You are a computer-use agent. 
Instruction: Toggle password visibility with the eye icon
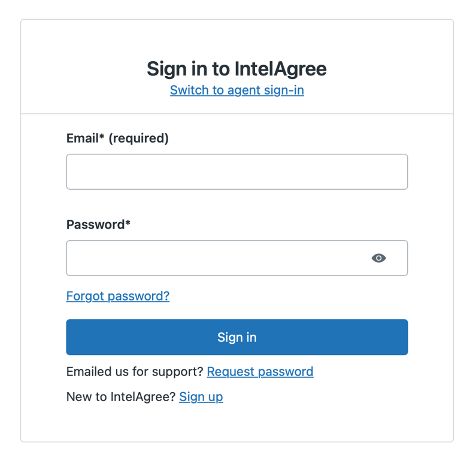[378, 258]
